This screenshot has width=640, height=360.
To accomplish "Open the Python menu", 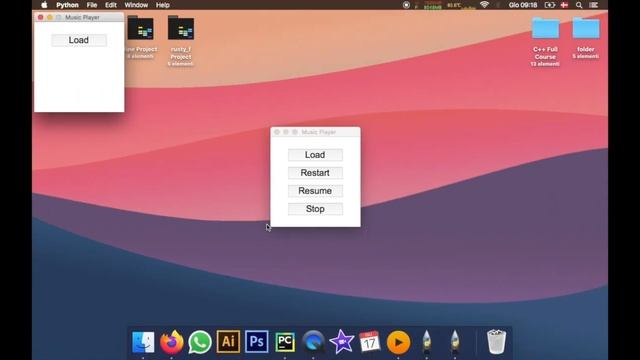I will click(x=67, y=5).
